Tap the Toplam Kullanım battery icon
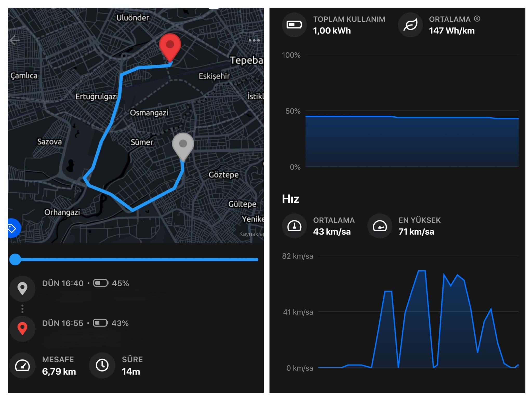Image resolution: width=532 pixels, height=399 pixels. tap(294, 25)
